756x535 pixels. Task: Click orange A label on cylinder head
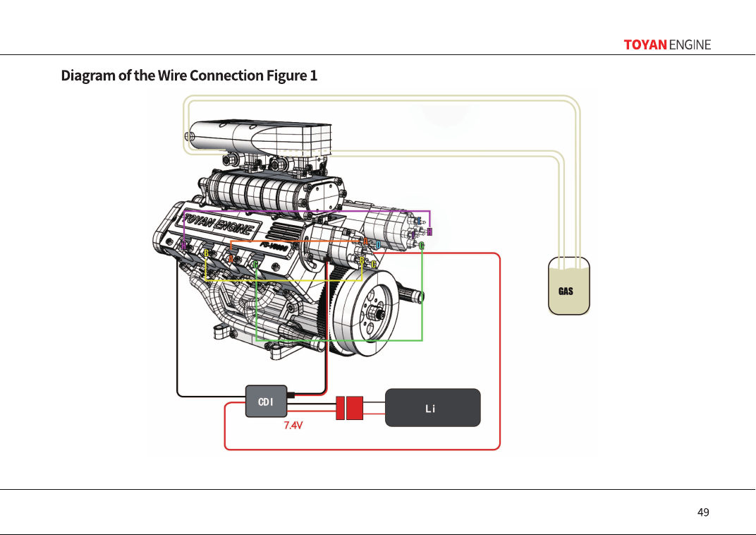tap(231, 259)
